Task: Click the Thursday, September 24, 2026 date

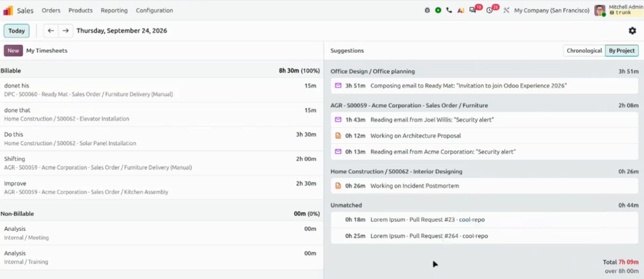Action: pos(122,30)
